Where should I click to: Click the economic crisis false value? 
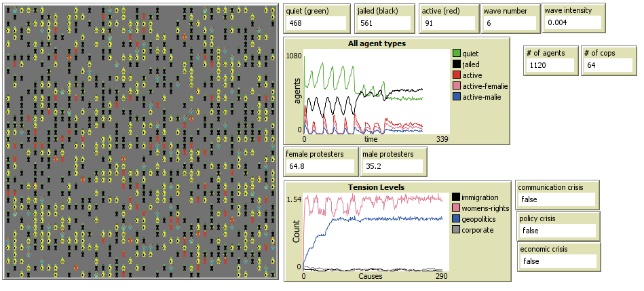(x=557, y=261)
